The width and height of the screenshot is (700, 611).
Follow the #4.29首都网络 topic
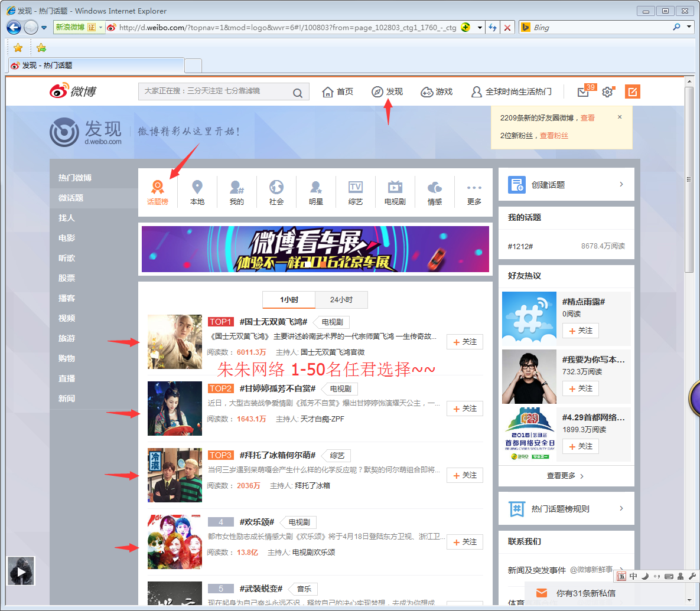[x=580, y=446]
